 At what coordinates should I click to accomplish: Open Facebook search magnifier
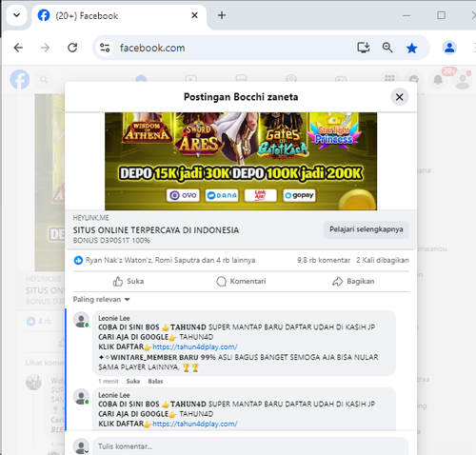click(x=44, y=79)
